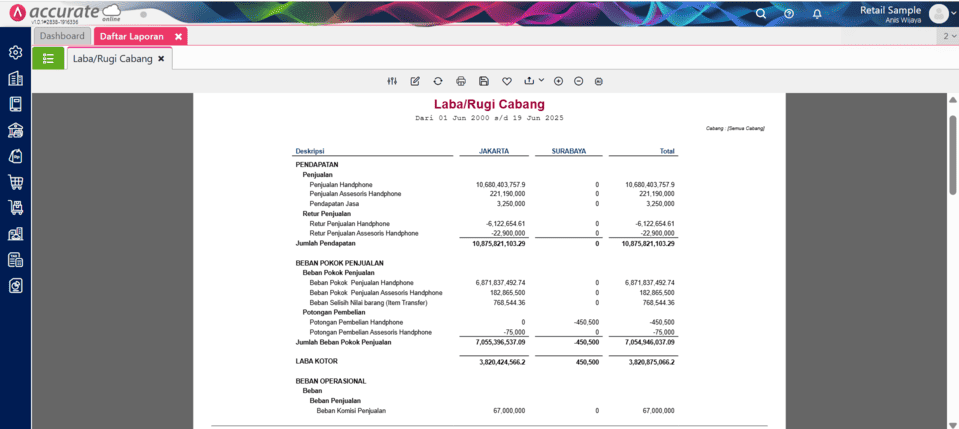Click the Cabang : [Semua Cabang] label
Screen dimensions: 959x429
pyautogui.click(x=735, y=129)
